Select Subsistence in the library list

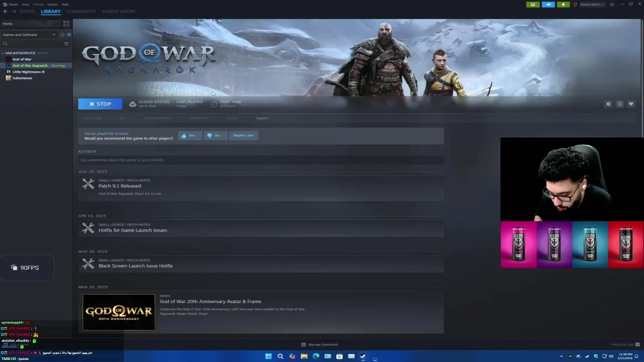[x=22, y=78]
